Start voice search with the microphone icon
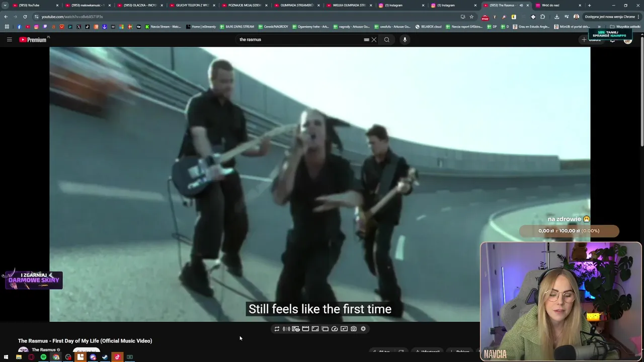This screenshot has height=362, width=644. 405,40
